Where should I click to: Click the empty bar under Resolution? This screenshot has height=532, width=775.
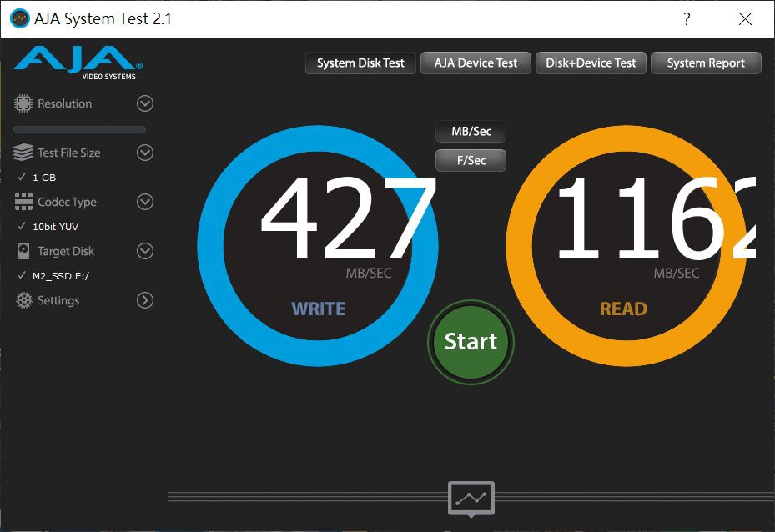(x=79, y=129)
